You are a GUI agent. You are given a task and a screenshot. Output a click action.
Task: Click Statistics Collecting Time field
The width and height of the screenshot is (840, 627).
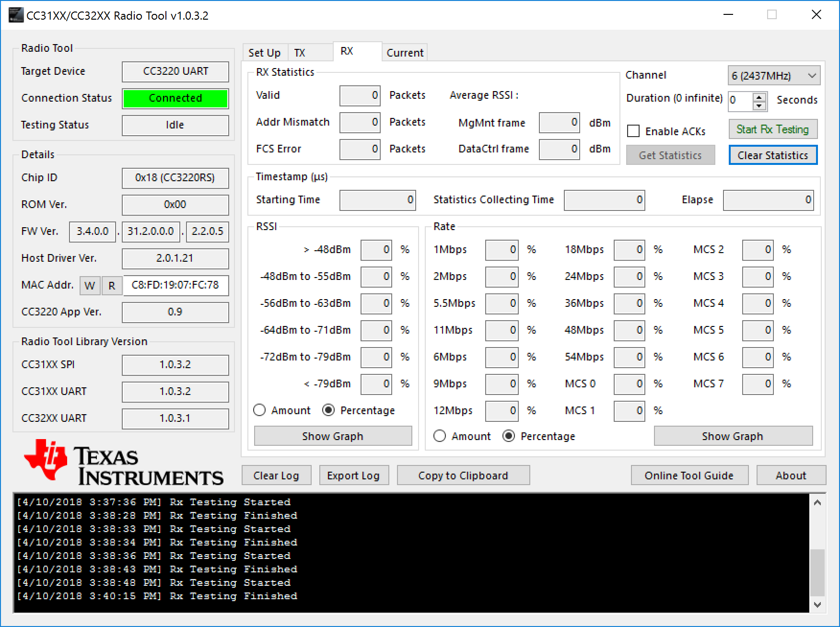coord(605,200)
